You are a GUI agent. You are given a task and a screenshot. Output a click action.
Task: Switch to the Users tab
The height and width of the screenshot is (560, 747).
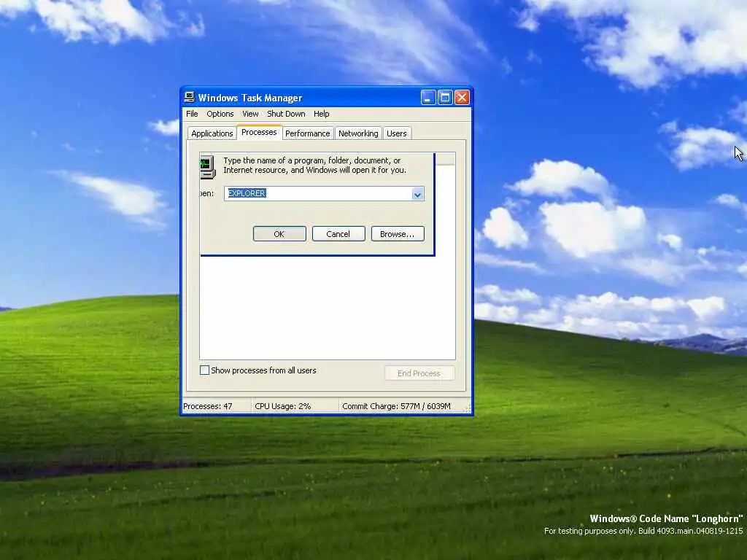(x=396, y=133)
